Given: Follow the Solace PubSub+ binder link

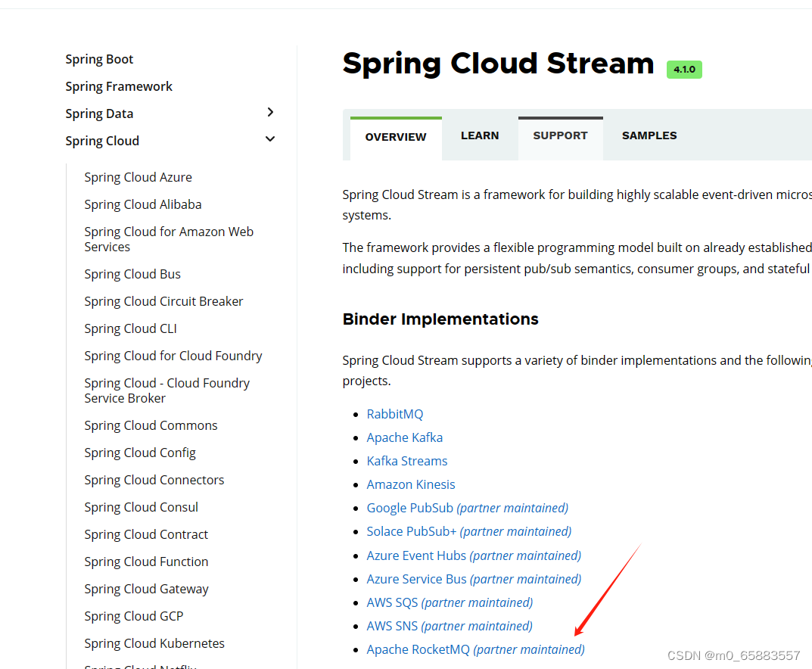Looking at the screenshot, I should 469,531.
